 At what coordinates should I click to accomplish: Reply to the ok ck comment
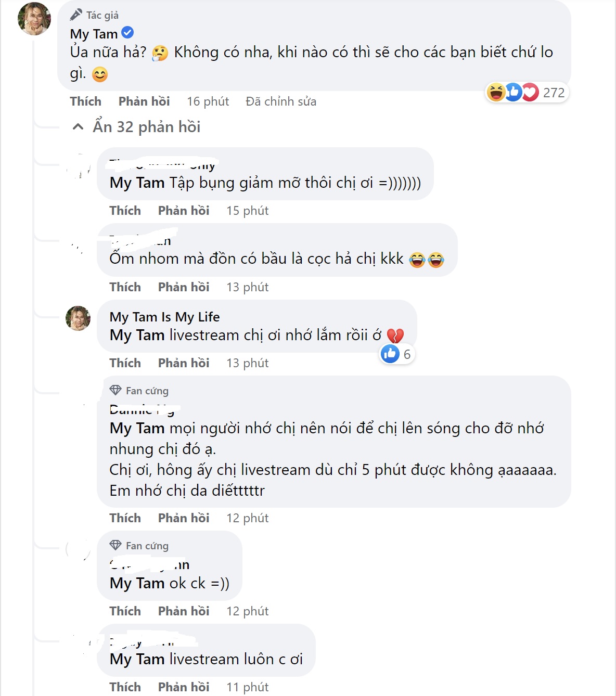point(184,611)
